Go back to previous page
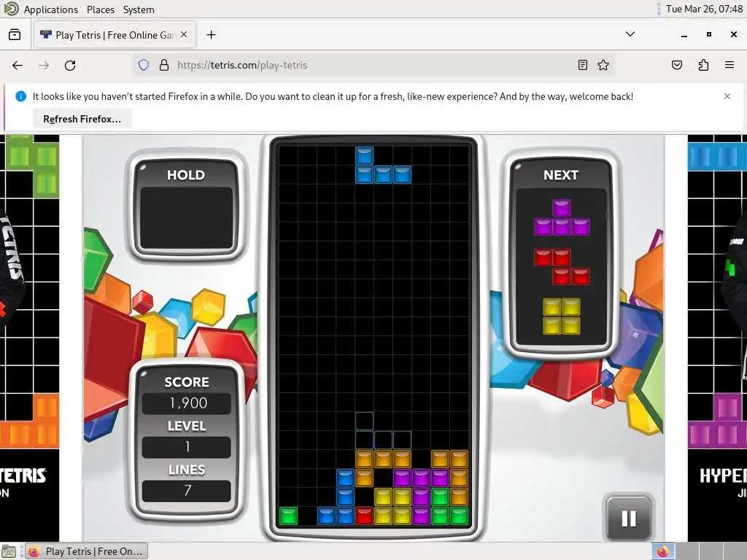This screenshot has height=560, width=747. 18,65
